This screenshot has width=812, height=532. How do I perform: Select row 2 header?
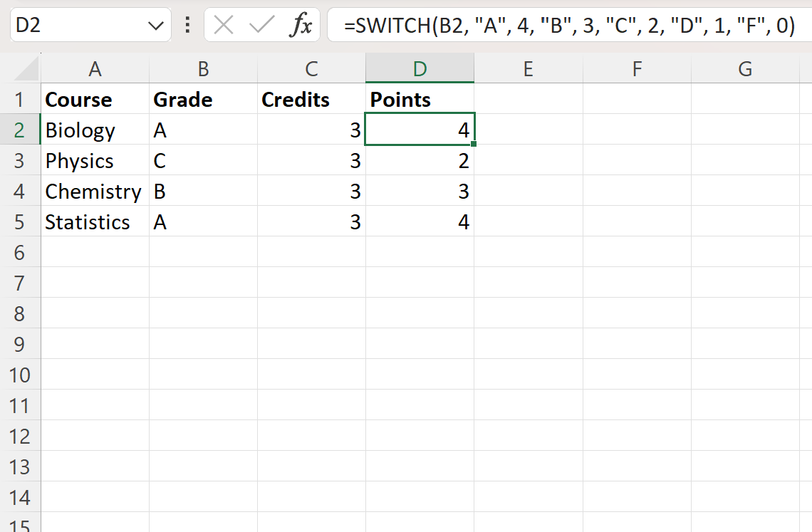click(20, 130)
